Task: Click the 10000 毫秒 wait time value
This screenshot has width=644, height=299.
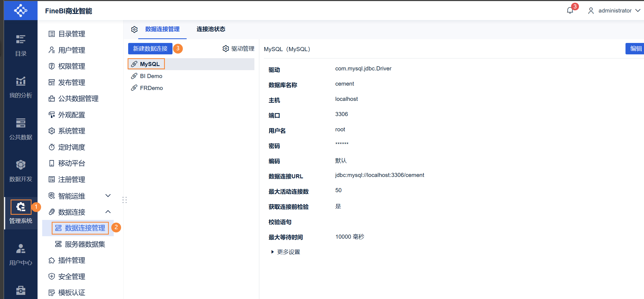Action: click(x=350, y=237)
